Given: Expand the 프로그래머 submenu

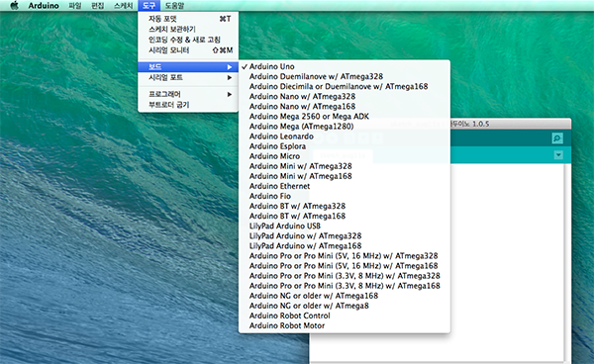Looking at the screenshot, I should pos(188,94).
